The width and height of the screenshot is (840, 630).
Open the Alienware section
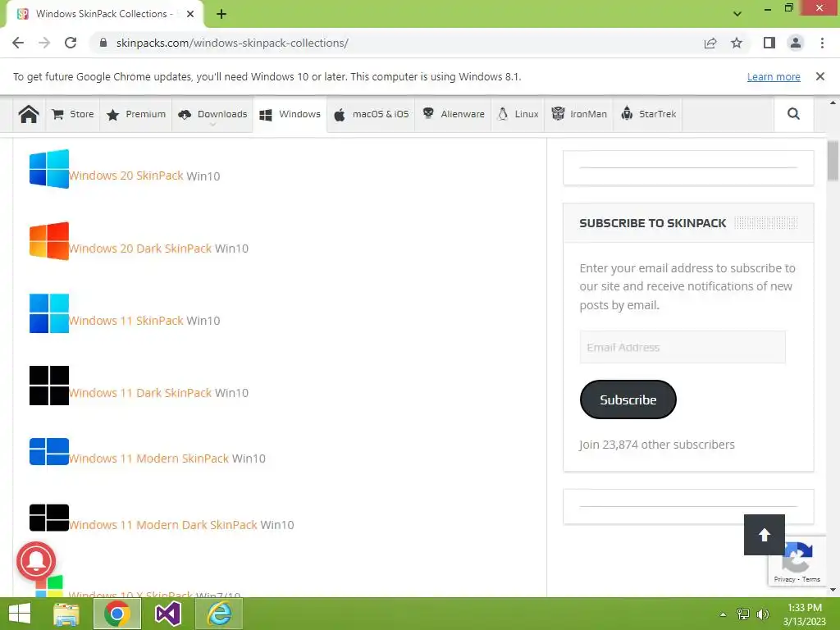point(453,114)
